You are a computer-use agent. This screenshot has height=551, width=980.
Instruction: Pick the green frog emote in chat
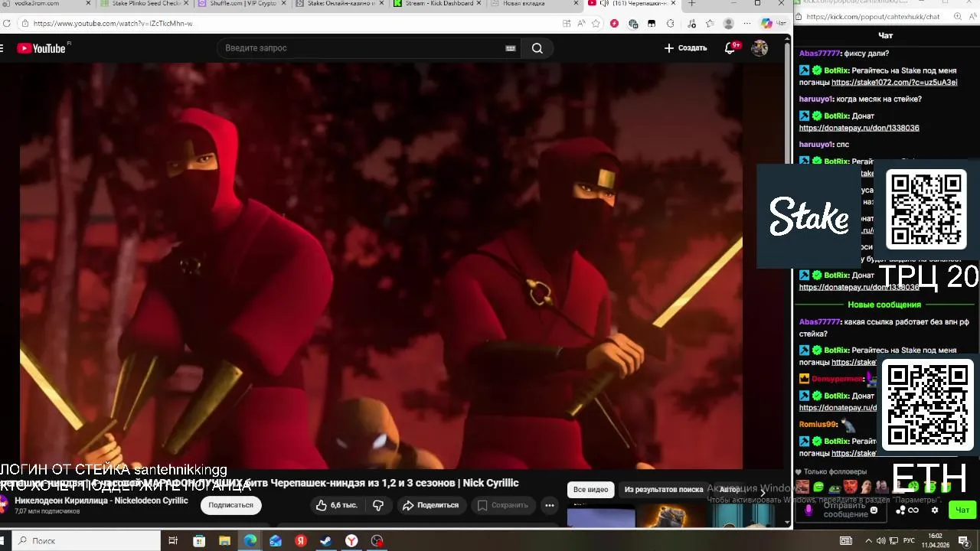(x=818, y=486)
